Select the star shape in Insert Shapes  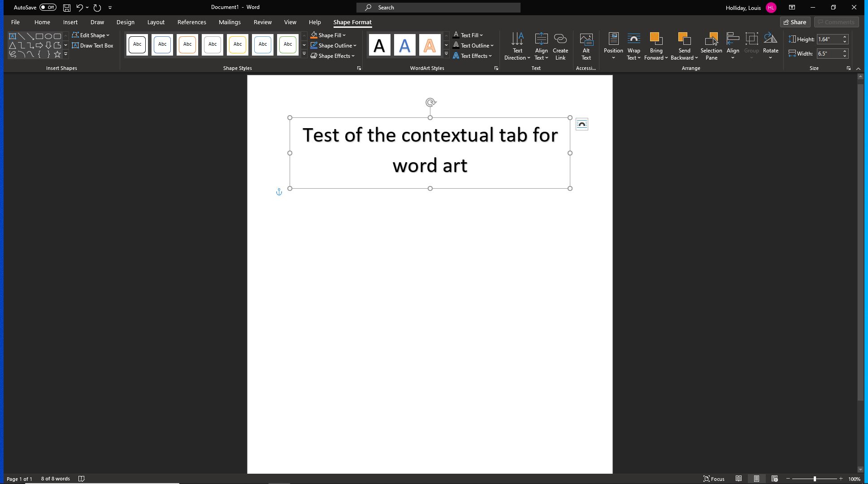tap(57, 54)
